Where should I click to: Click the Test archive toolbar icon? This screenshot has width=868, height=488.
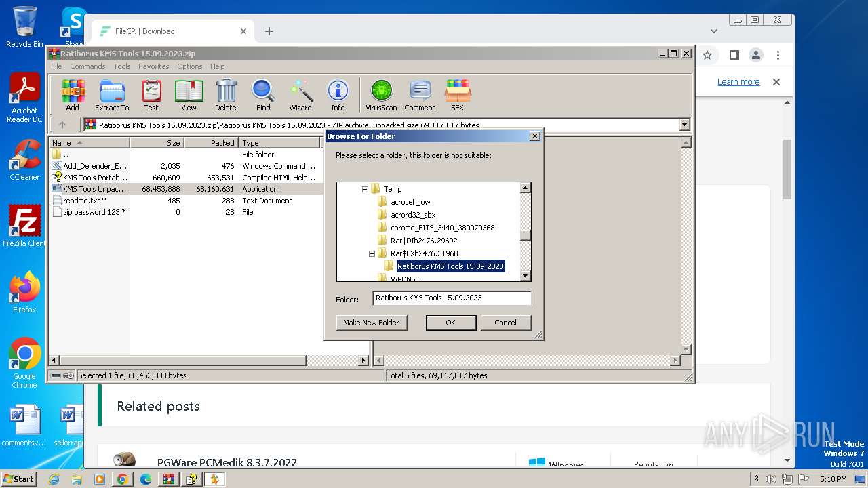pyautogui.click(x=151, y=96)
